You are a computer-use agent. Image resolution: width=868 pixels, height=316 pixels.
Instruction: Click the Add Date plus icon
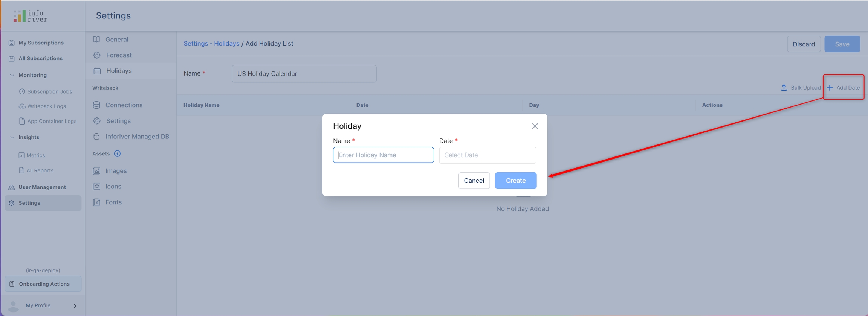[830, 88]
